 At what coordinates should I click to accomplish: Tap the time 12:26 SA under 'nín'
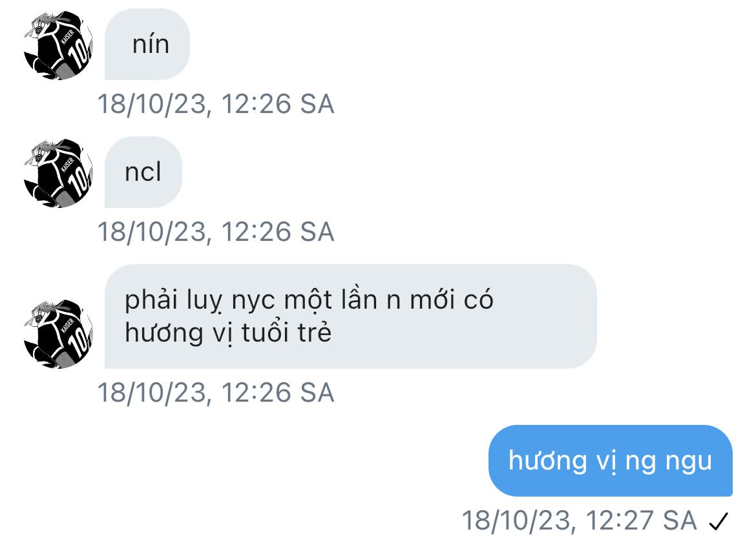point(278,104)
